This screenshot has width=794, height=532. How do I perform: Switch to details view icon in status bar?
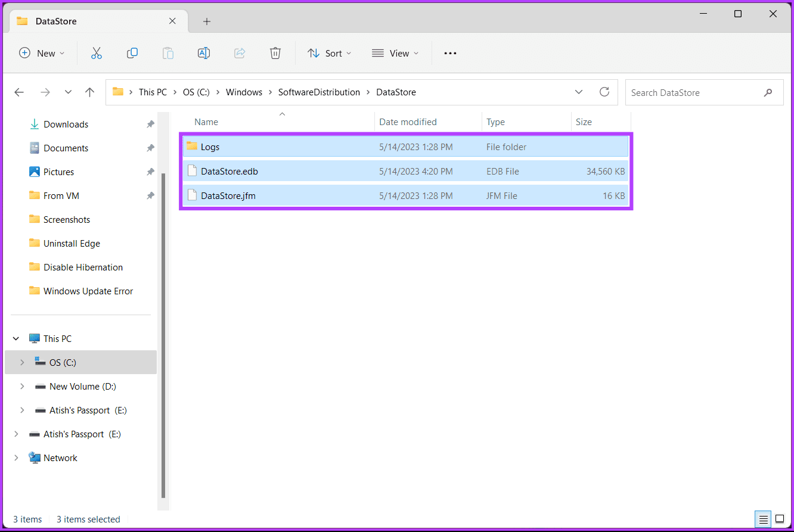[764, 519]
